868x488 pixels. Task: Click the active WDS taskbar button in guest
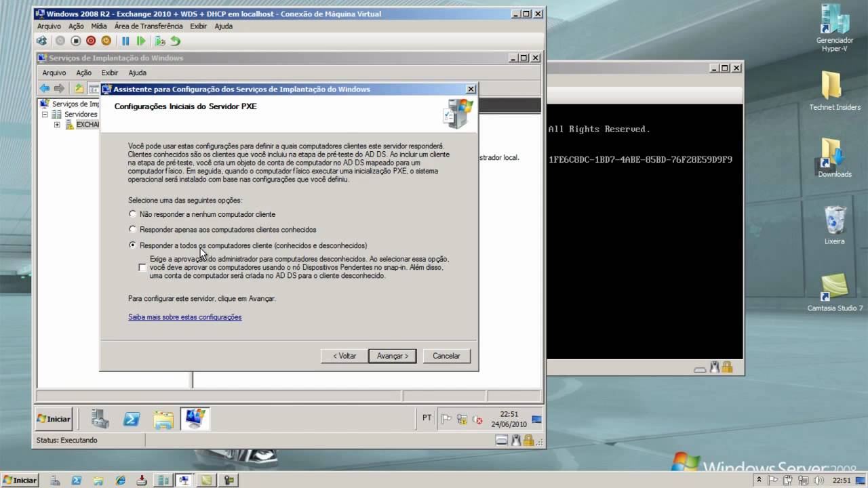coord(195,419)
